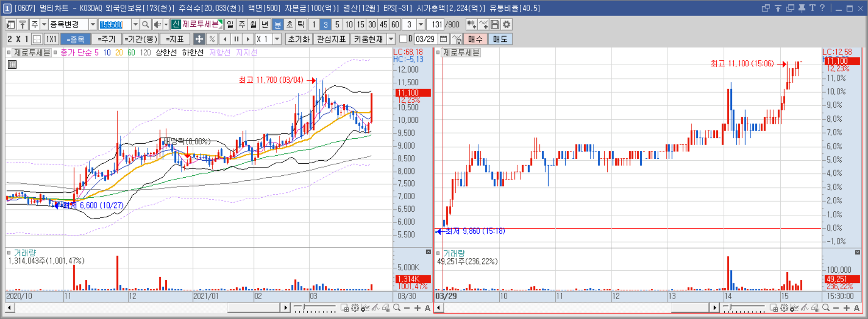Open chart settings gear icon in top toolbar
The image size is (868, 319).
(x=507, y=24)
